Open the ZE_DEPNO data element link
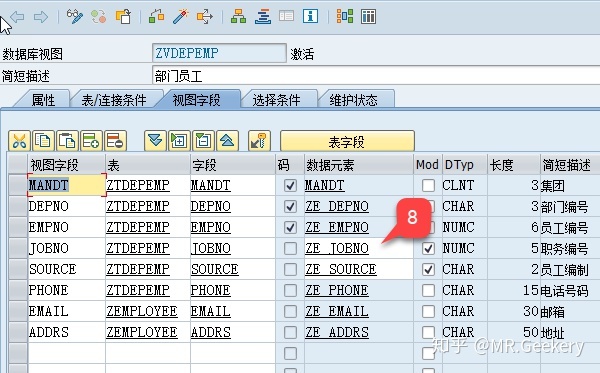Viewport: 600px width, 373px height. click(337, 207)
